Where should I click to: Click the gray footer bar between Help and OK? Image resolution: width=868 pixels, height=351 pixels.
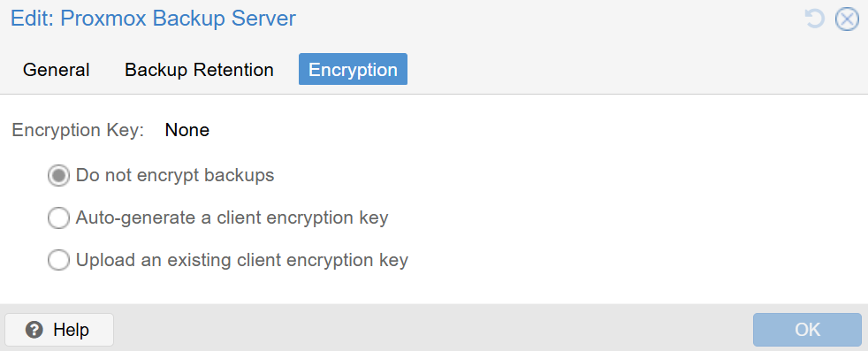433,330
